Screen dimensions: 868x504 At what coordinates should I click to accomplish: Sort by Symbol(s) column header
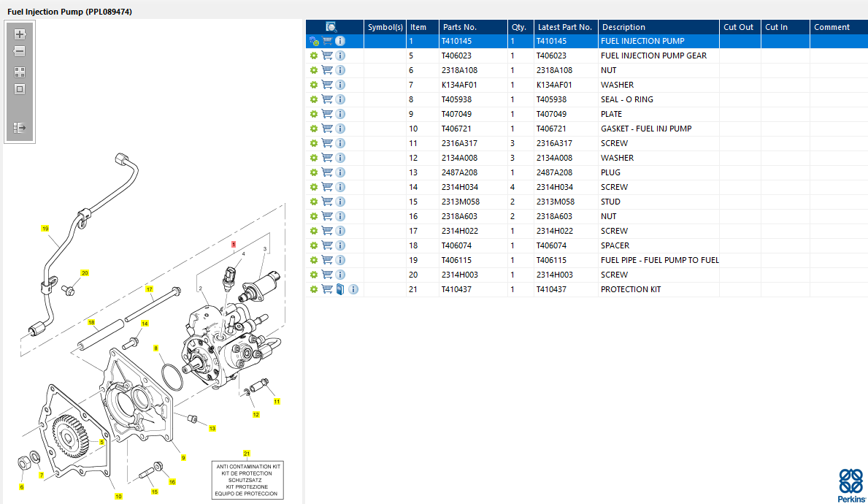pos(385,26)
